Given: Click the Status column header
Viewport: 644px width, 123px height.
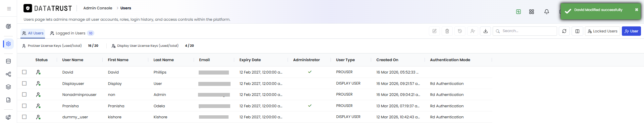Looking at the screenshot, I should (41, 60).
